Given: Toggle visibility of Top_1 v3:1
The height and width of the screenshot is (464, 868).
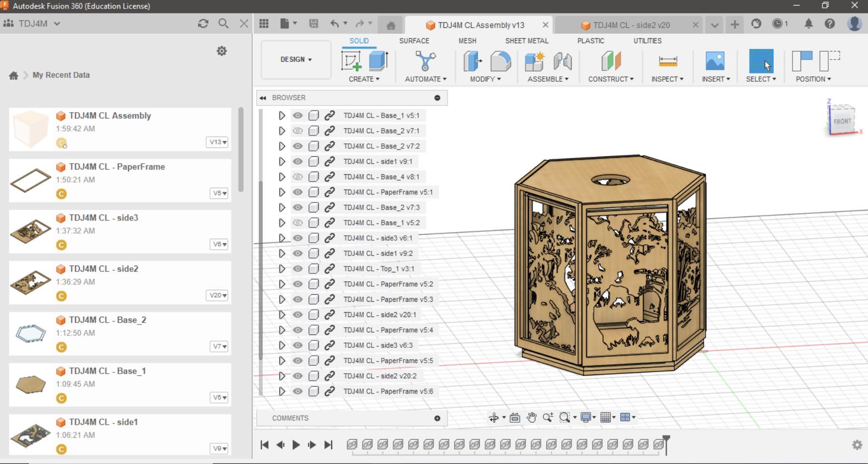Looking at the screenshot, I should (297, 269).
